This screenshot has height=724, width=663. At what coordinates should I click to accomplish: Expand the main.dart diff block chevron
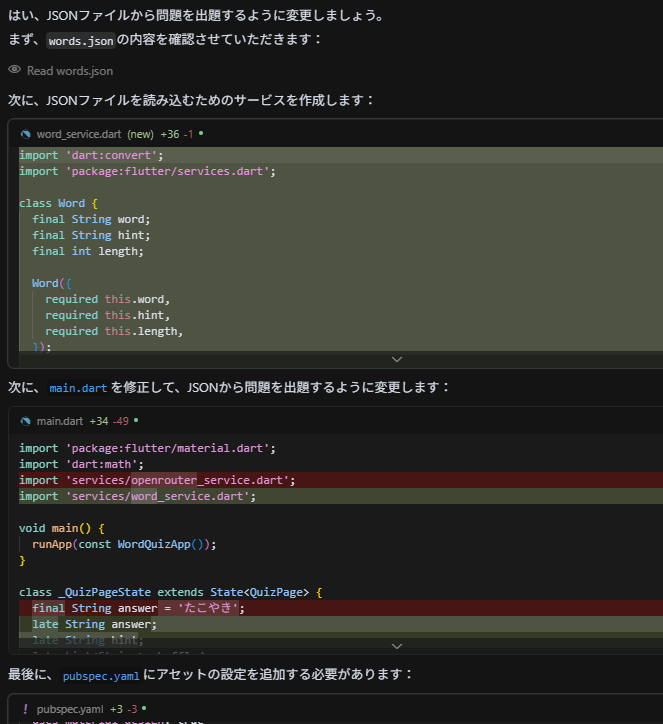pyautogui.click(x=397, y=646)
